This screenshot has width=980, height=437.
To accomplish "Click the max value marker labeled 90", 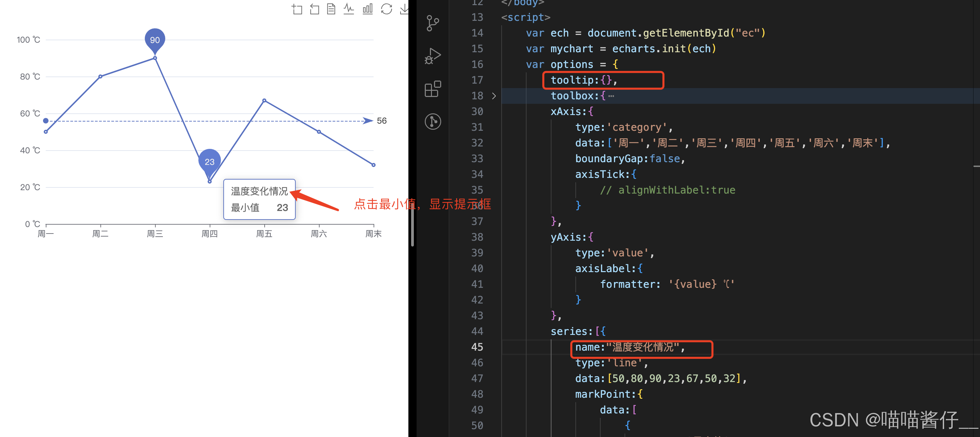I will [x=155, y=40].
